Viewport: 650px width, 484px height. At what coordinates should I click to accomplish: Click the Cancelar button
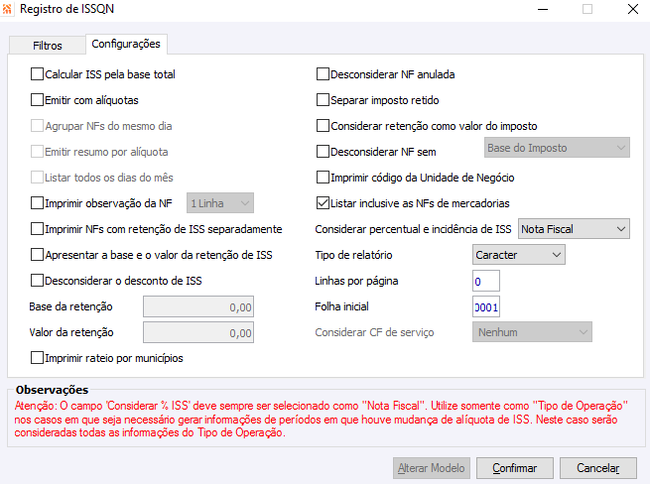(x=598, y=468)
